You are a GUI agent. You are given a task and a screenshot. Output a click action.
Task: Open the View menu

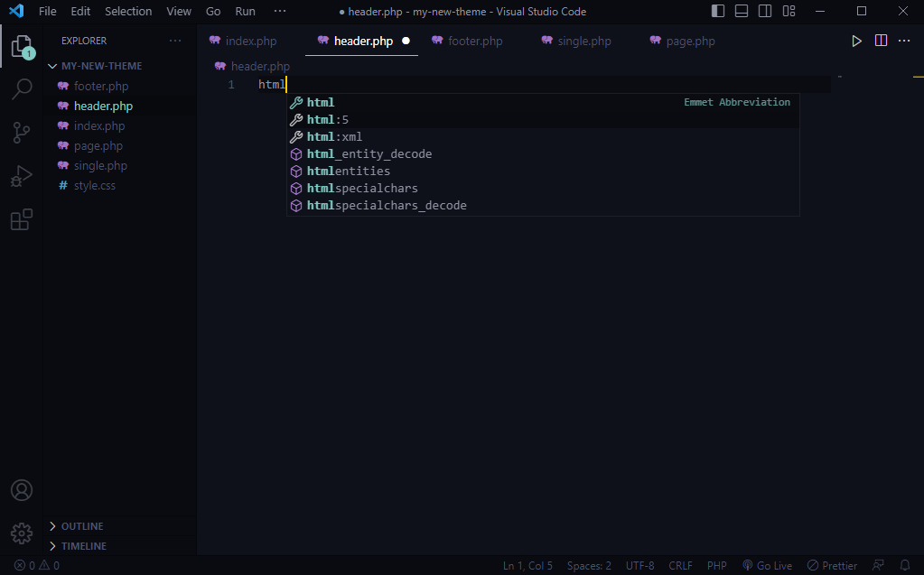click(x=179, y=11)
